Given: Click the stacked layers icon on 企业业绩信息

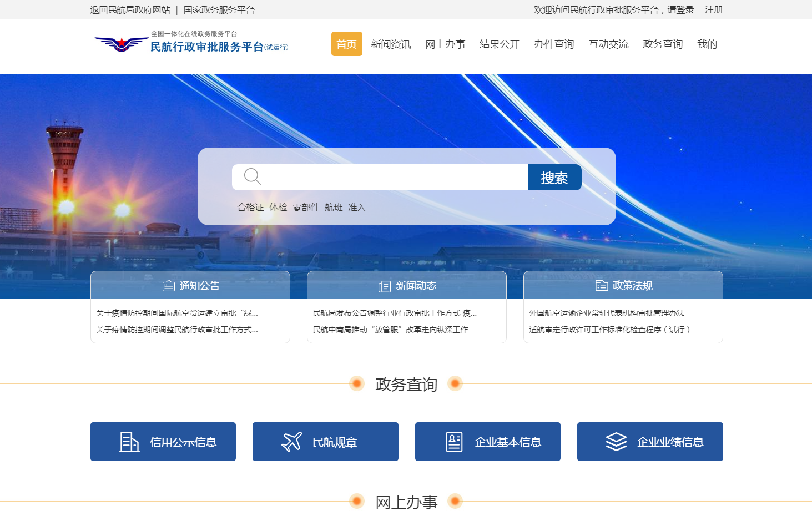Looking at the screenshot, I should click(616, 442).
